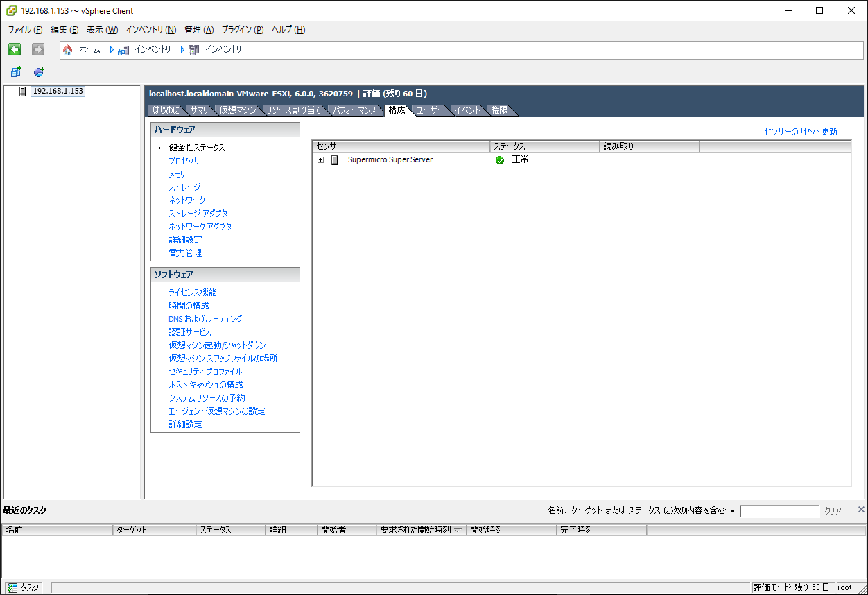Image resolution: width=868 pixels, height=595 pixels.
Task: Open the メモリ hardware link
Action: pyautogui.click(x=177, y=174)
